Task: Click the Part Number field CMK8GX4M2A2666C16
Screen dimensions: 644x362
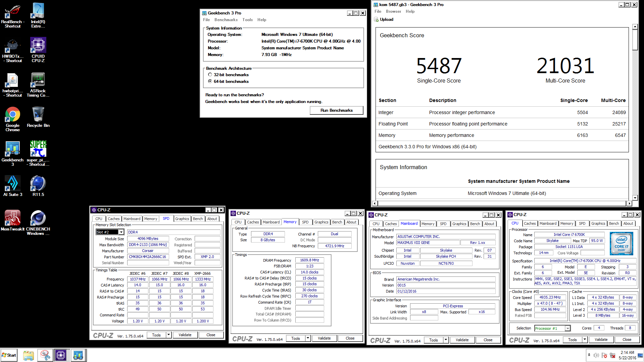Action: [x=148, y=257]
